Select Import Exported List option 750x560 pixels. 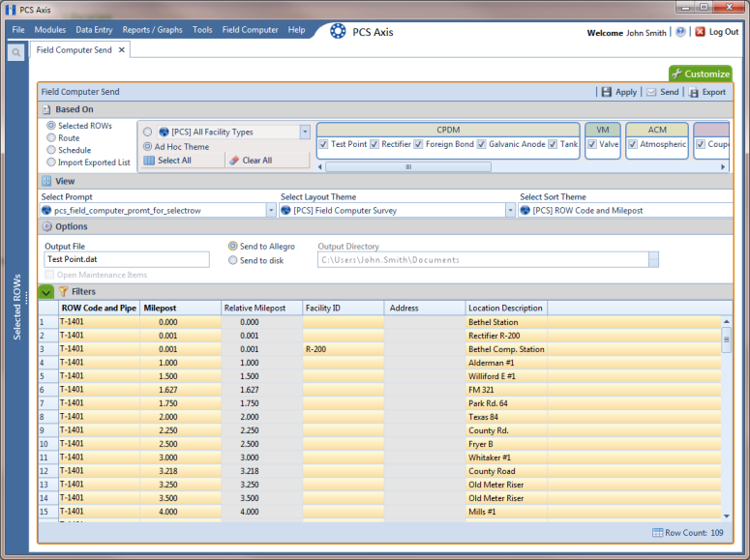point(51,162)
